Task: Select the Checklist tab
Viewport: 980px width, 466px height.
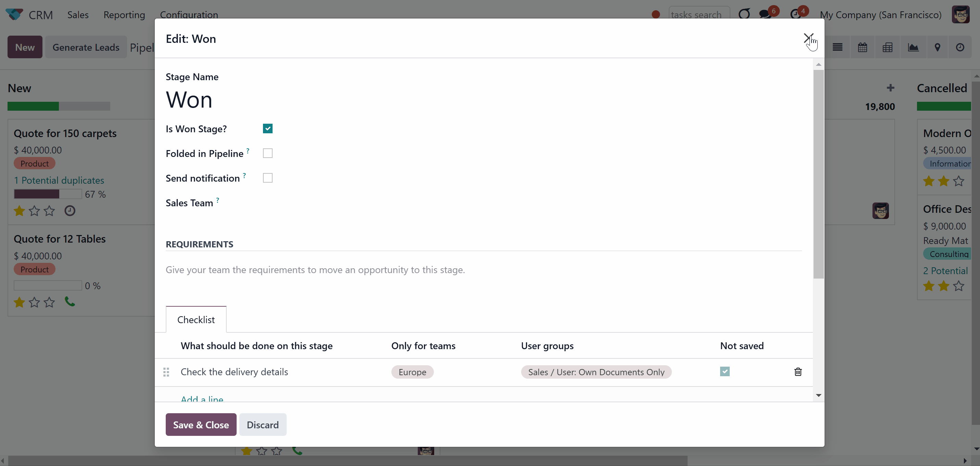Action: [196, 319]
